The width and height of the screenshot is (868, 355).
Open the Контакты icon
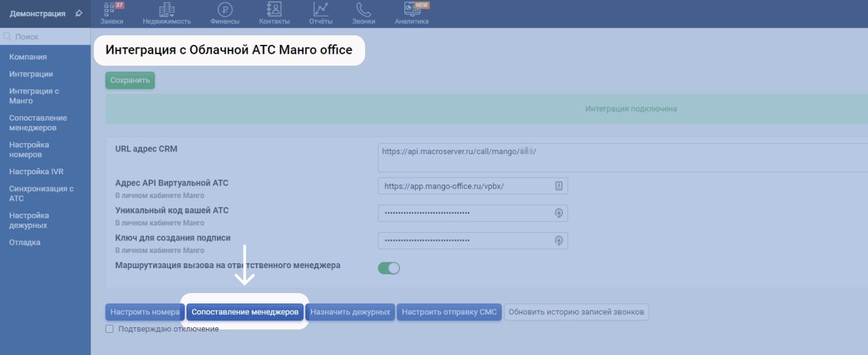pyautogui.click(x=274, y=10)
